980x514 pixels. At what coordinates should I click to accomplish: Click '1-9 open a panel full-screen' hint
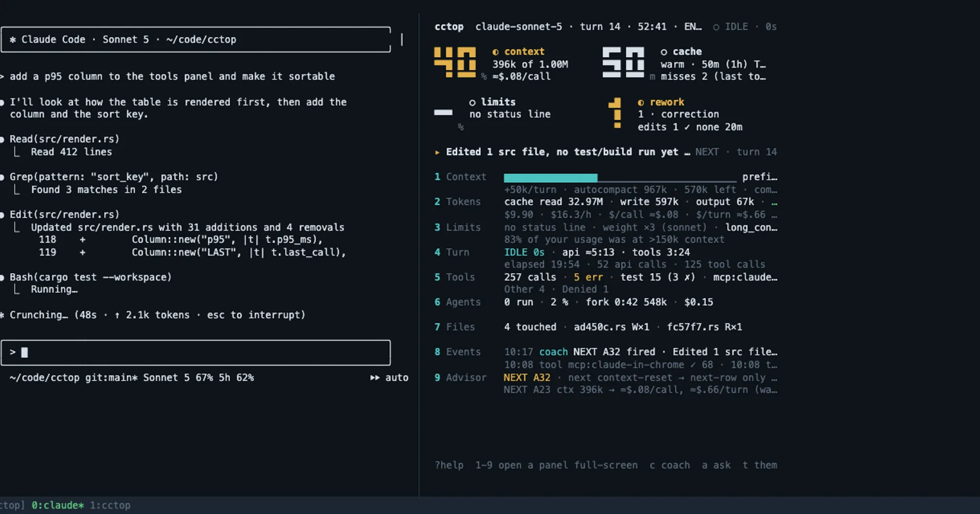557,465
